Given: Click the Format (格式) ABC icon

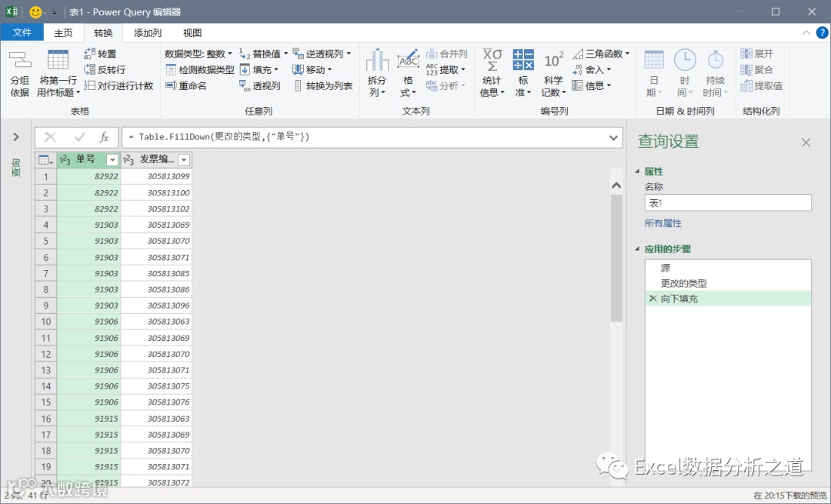Looking at the screenshot, I should click(408, 60).
